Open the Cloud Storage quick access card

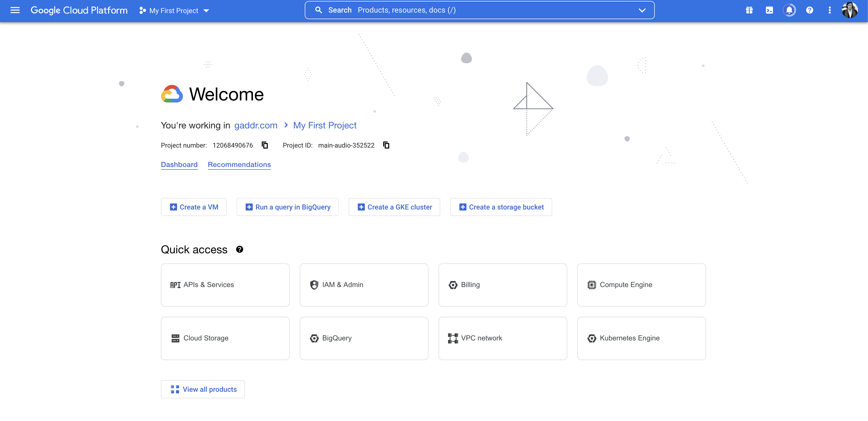[225, 338]
